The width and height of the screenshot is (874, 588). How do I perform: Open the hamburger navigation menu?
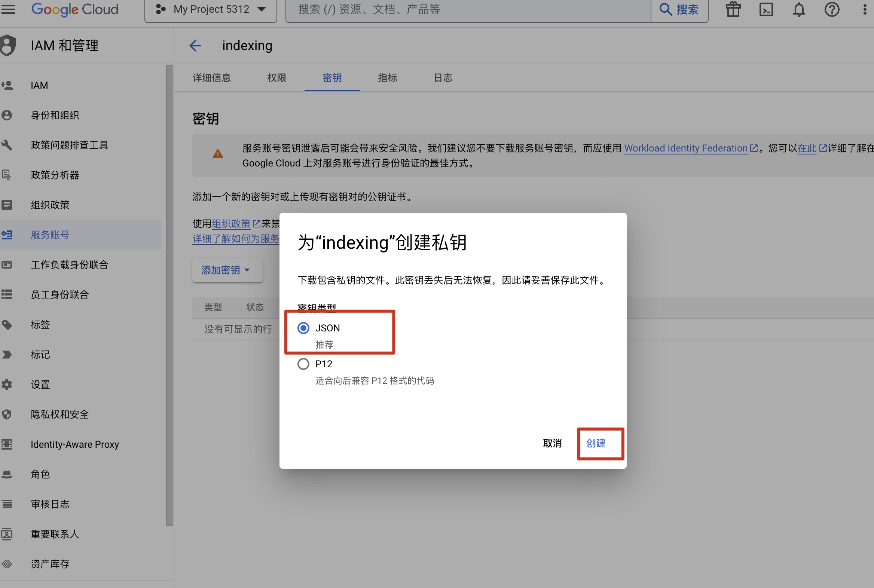[8, 9]
